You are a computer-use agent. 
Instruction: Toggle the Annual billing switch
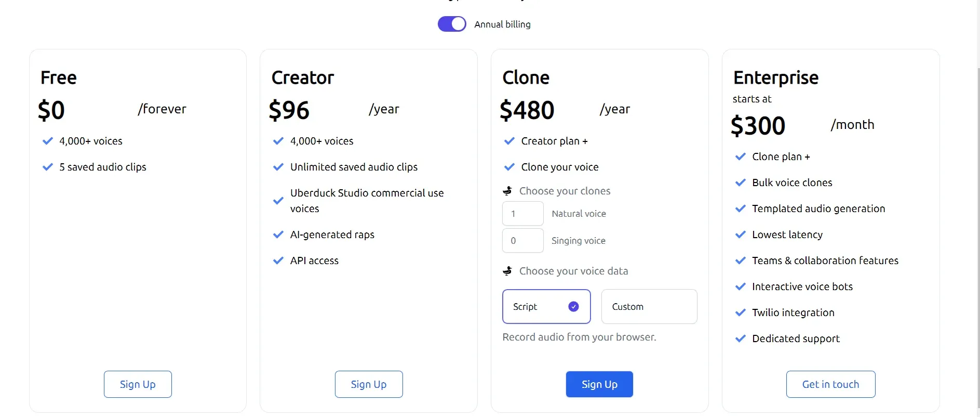click(x=452, y=24)
